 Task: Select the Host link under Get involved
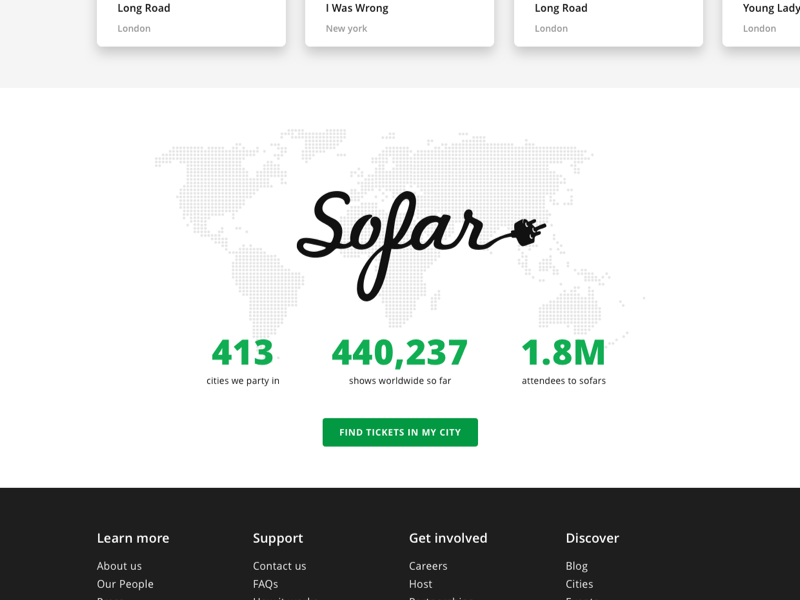(420, 584)
